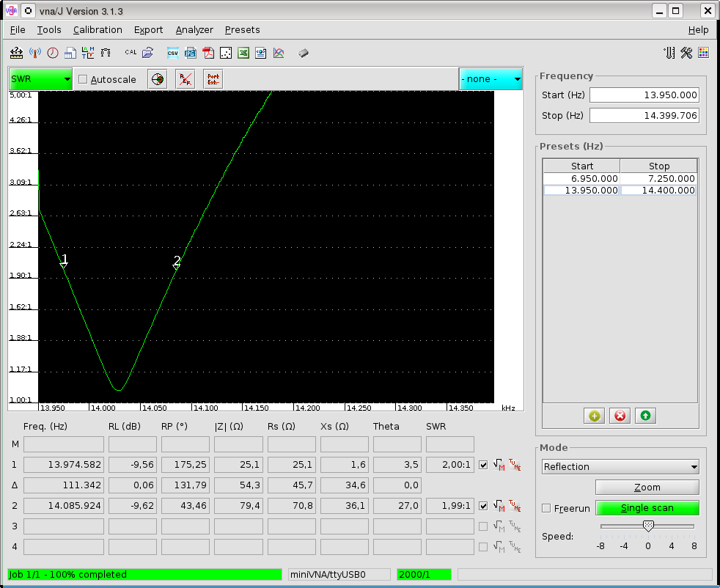Open the Smith chart icon beside Autoscale
This screenshot has height=588, width=720.
(x=157, y=79)
